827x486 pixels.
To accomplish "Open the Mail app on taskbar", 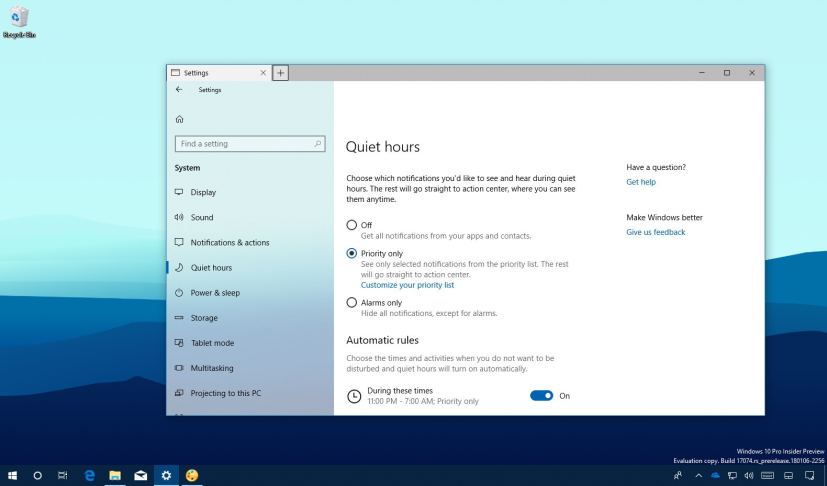I will 140,475.
